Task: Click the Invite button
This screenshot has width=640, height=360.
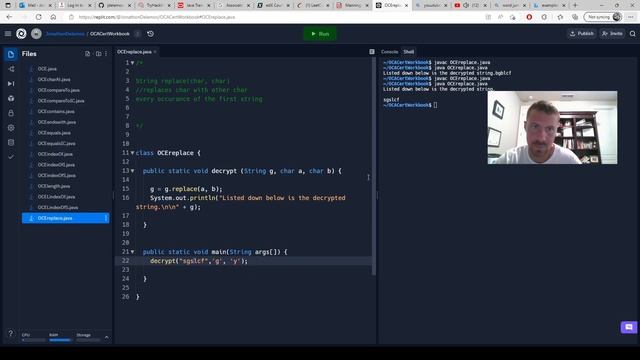Action: point(612,34)
